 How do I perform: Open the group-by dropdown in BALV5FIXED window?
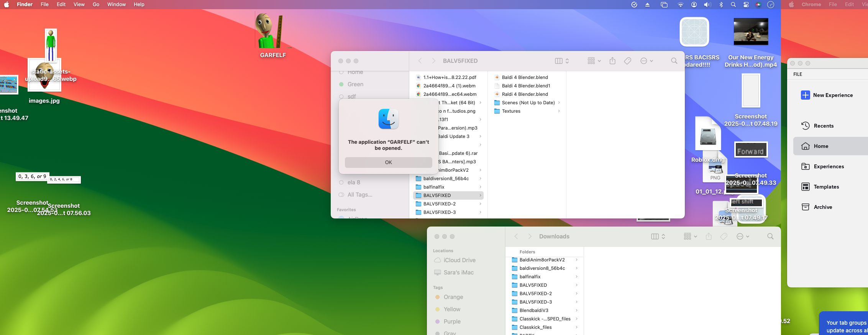[594, 61]
